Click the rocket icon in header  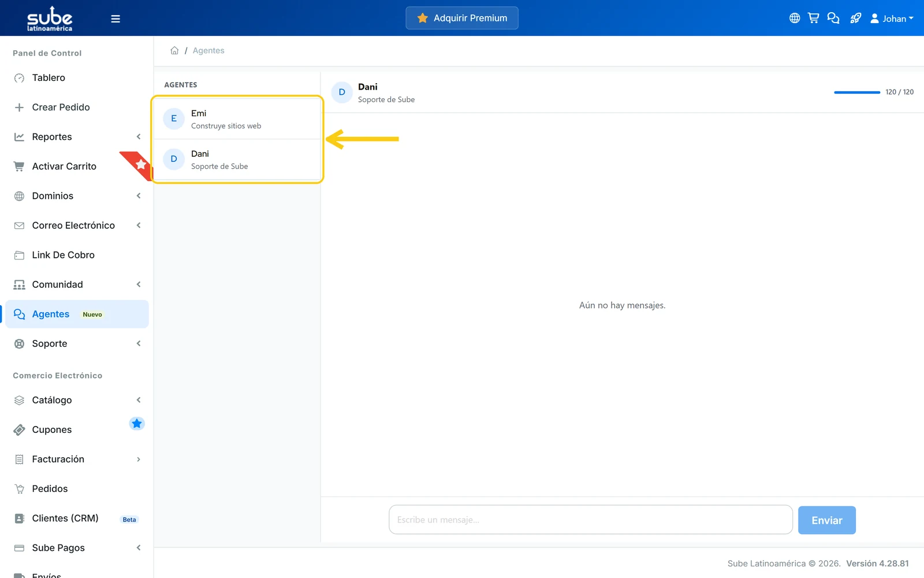pyautogui.click(x=855, y=18)
